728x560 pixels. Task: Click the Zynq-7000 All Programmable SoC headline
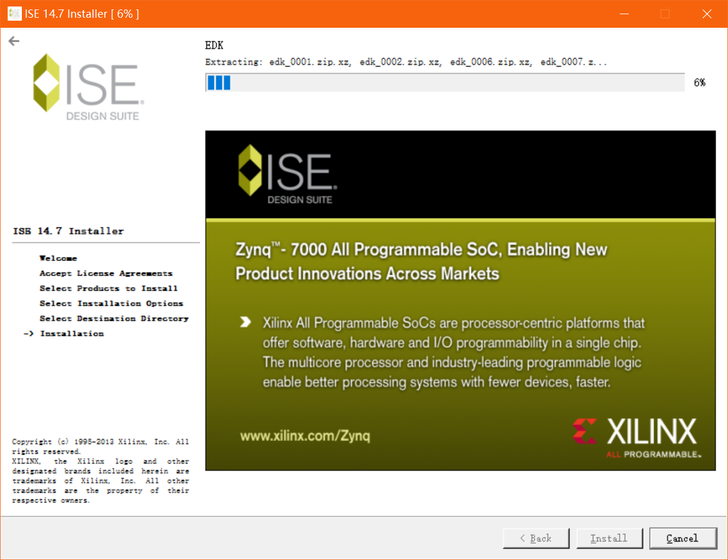pyautogui.click(x=421, y=261)
